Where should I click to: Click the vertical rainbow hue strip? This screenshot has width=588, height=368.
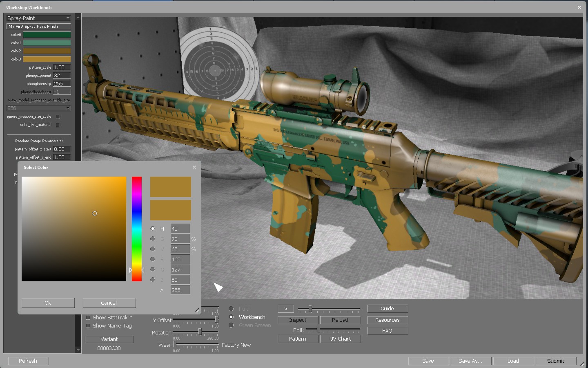[x=137, y=229]
